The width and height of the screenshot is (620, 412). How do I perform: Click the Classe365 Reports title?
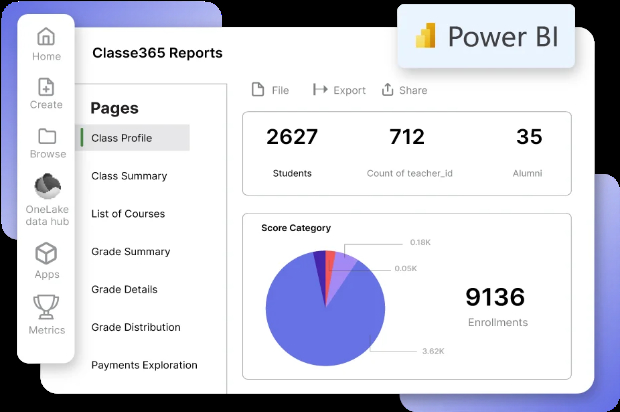click(x=157, y=53)
